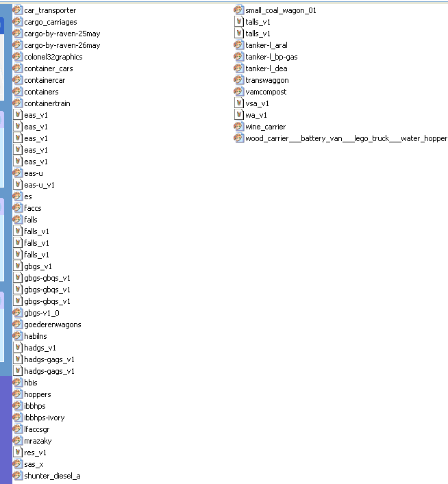Select the wa_v1 document icon
The height and width of the screenshot is (484, 448).
(239, 115)
